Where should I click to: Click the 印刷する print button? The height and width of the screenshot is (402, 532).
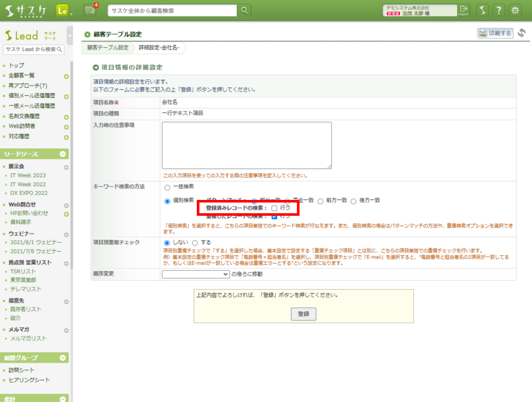coord(495,33)
